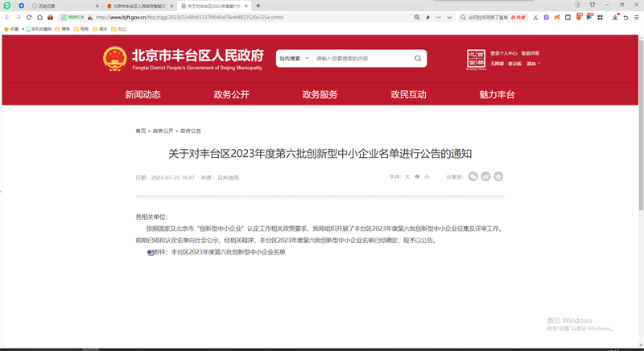Share the article via Qzone star icon
This screenshot has width=644, height=351.
pyautogui.click(x=498, y=176)
